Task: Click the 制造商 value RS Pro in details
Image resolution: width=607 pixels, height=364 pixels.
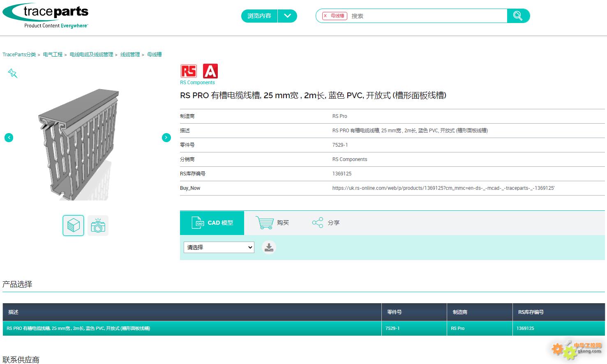Action: [340, 116]
